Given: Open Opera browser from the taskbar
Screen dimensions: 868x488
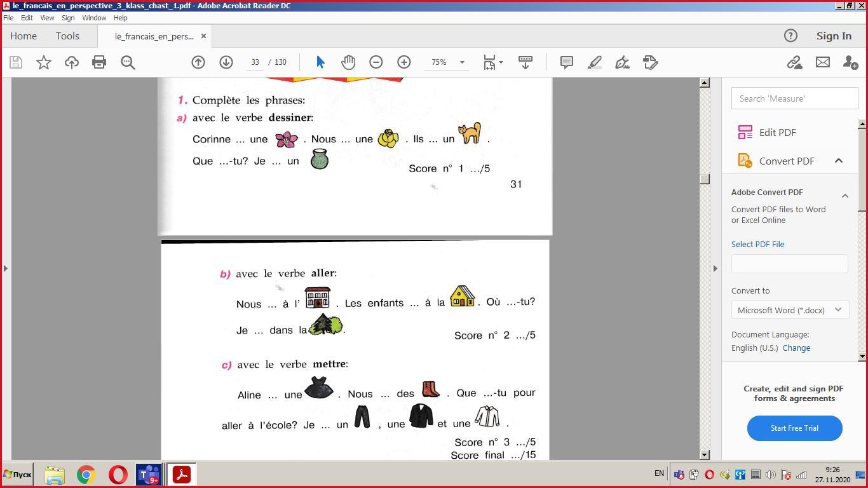Looking at the screenshot, I should [118, 475].
